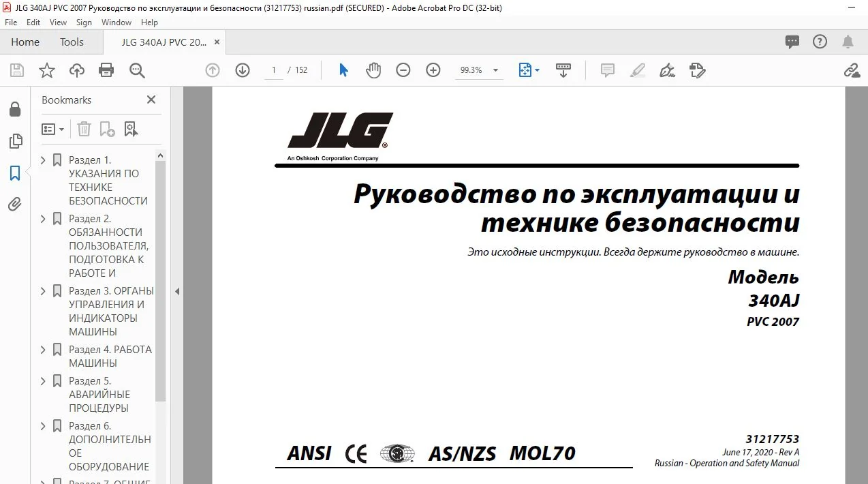Bookmark file with star icon

point(46,70)
